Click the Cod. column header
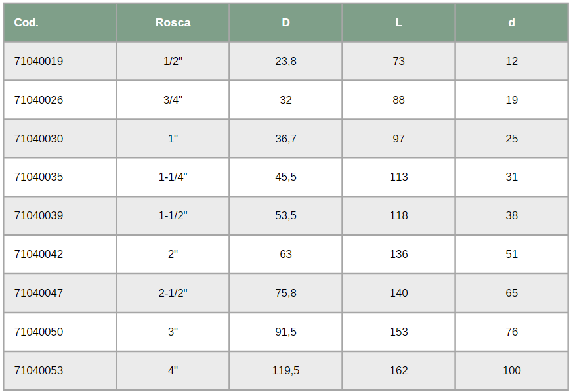Image resolution: width=571 pixels, height=392 pixels. click(26, 22)
